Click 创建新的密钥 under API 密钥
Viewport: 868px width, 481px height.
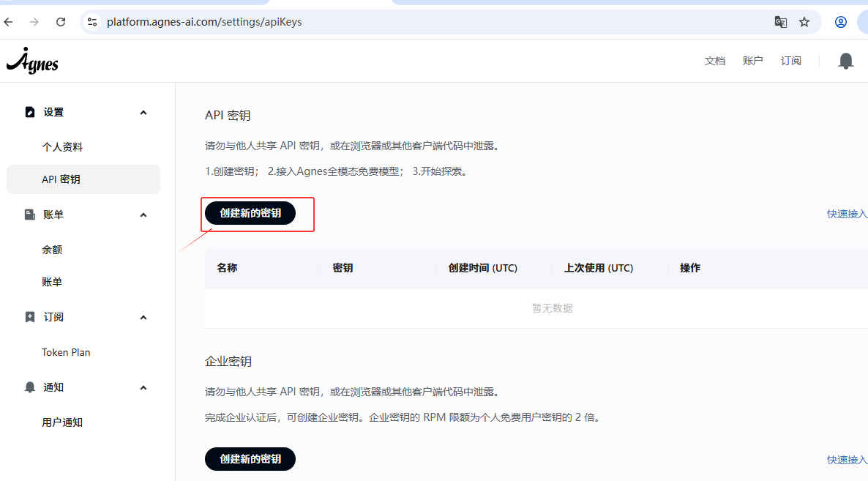click(x=250, y=213)
